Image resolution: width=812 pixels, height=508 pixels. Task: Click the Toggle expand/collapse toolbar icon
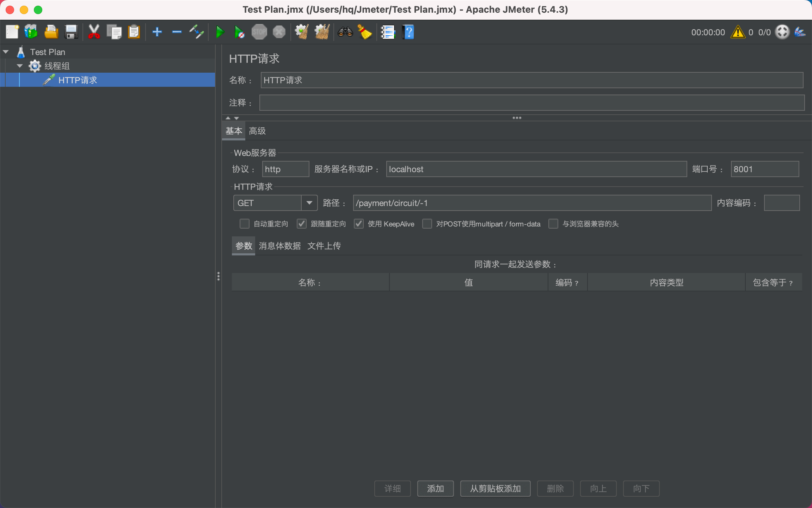click(197, 32)
